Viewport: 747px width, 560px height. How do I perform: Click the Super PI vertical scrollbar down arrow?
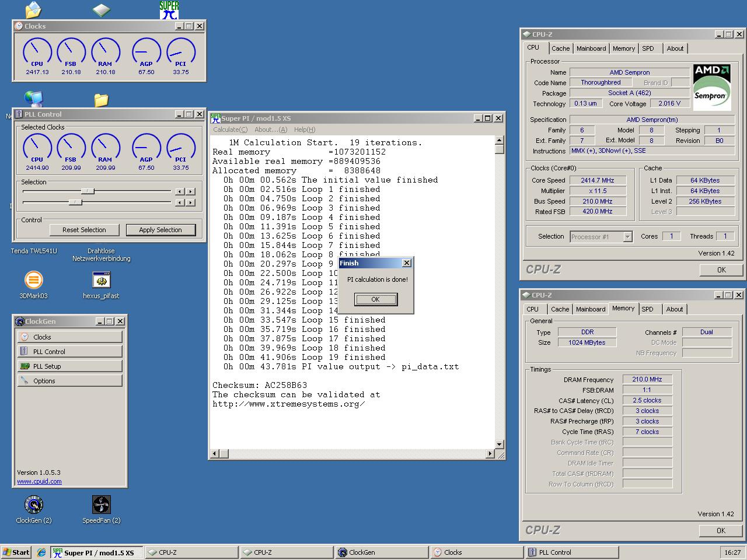tap(500, 444)
